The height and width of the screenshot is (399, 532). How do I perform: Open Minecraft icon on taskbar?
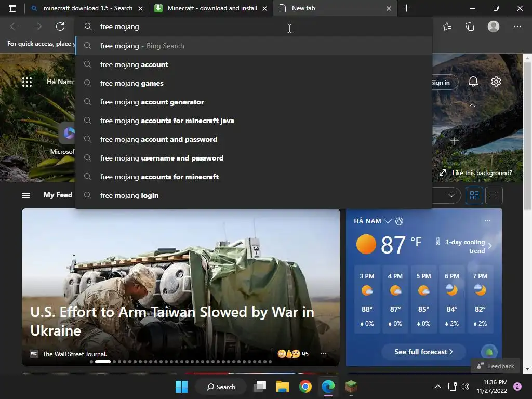tap(351, 387)
